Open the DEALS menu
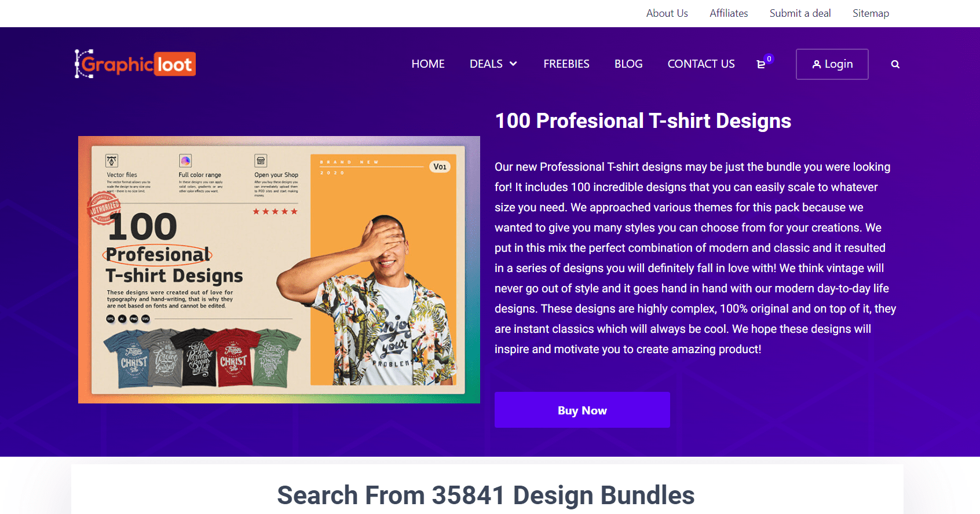 tap(486, 64)
